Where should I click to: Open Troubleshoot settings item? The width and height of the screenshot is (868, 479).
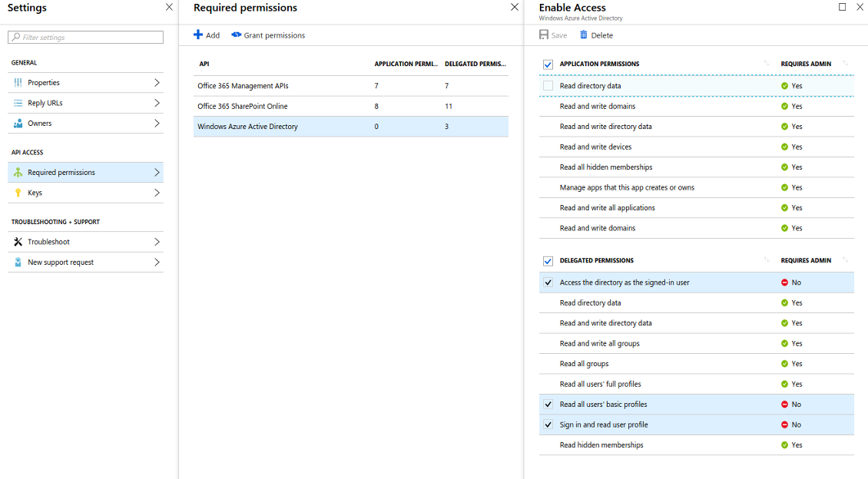(85, 242)
